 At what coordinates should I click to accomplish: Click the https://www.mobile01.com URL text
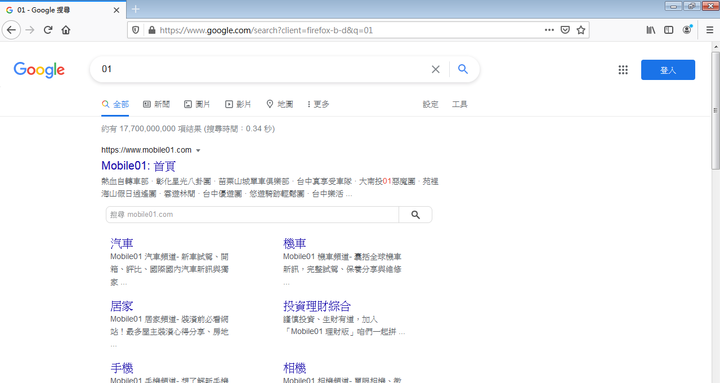(x=146, y=150)
